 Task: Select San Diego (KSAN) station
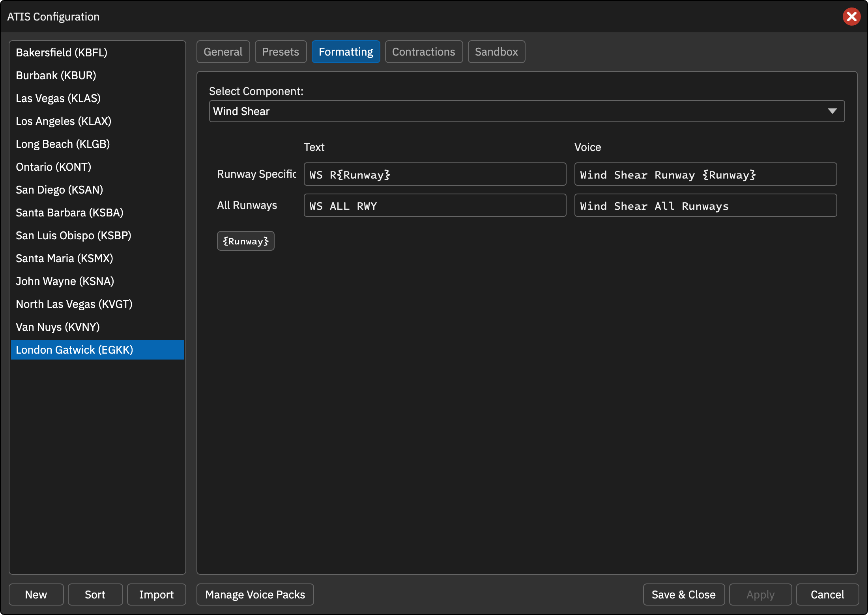(97, 190)
